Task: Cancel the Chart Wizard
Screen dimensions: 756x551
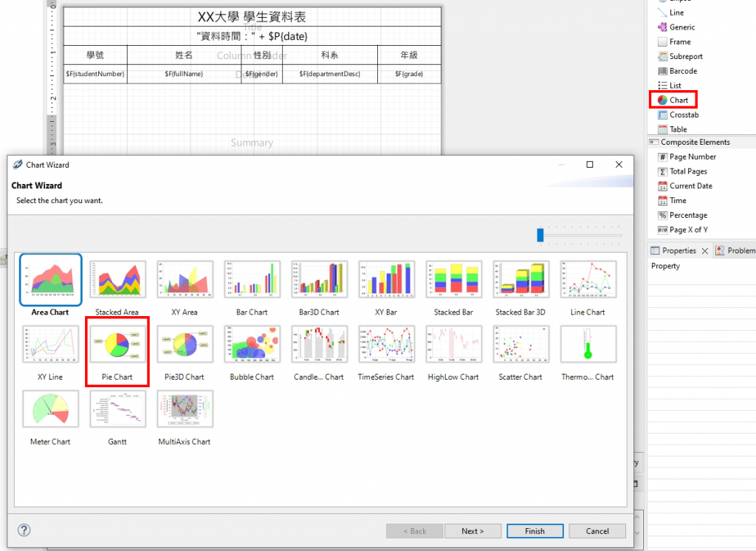Action: (597, 531)
